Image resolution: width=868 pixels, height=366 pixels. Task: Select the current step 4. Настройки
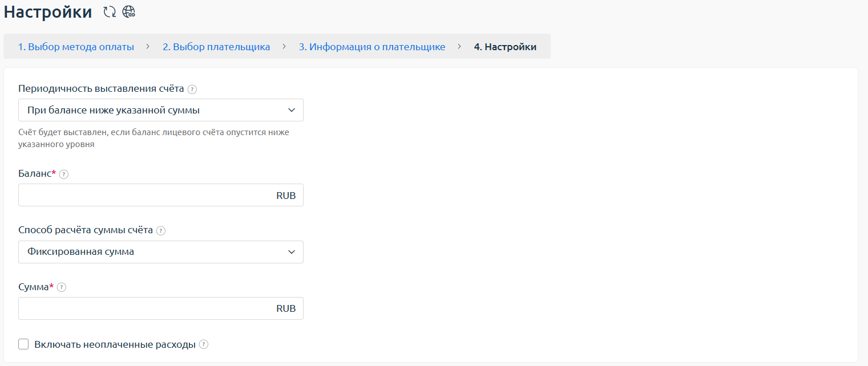(505, 47)
